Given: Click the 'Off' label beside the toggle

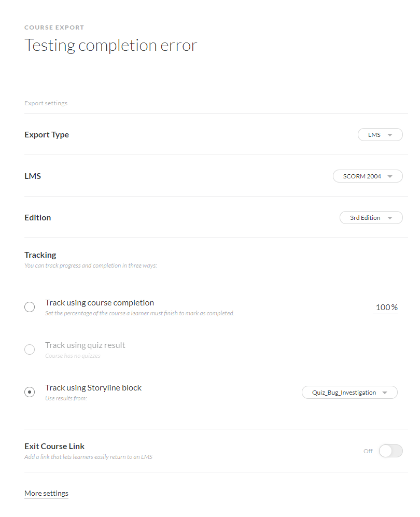Looking at the screenshot, I should pyautogui.click(x=368, y=451).
